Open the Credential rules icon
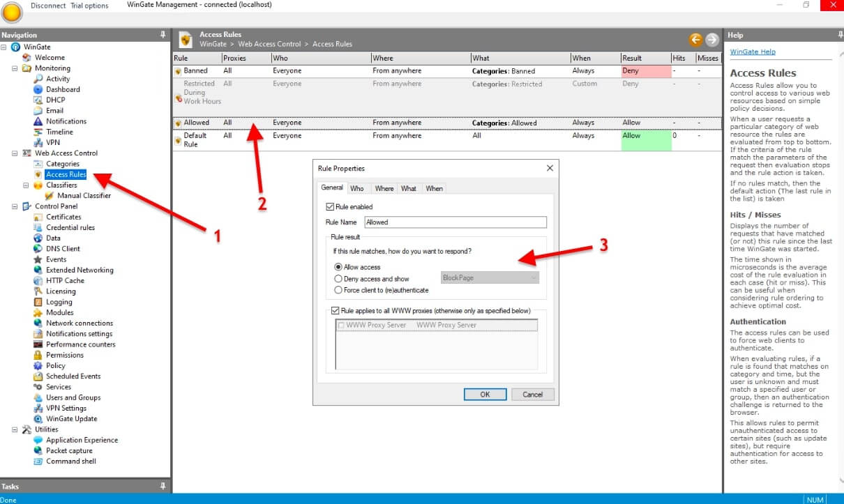This screenshot has width=844, height=504. [38, 227]
